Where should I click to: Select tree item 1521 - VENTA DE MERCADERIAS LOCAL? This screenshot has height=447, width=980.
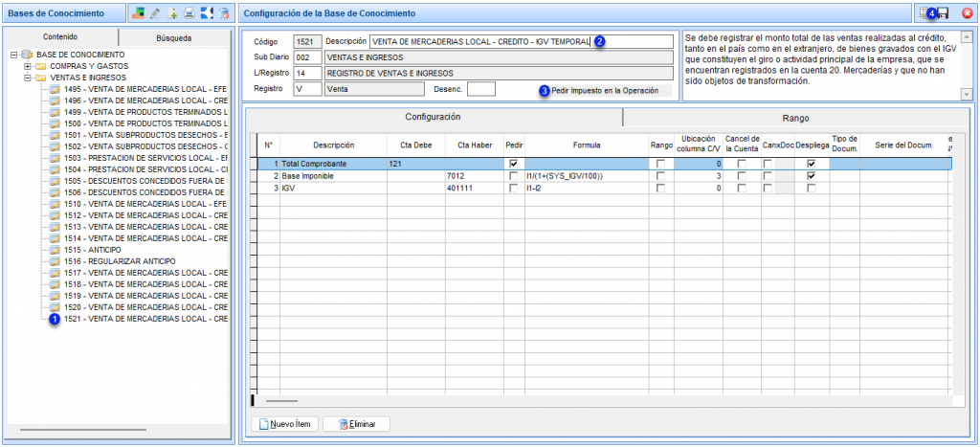(145, 319)
